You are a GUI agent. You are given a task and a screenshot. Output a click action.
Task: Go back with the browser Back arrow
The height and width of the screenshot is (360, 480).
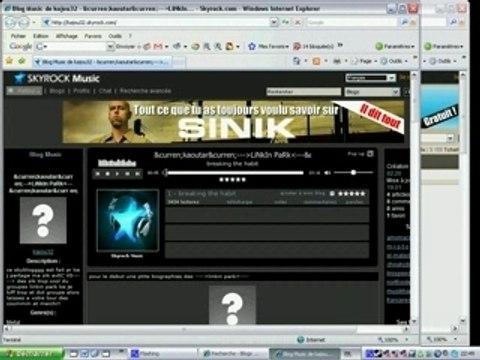pyautogui.click(x=11, y=22)
